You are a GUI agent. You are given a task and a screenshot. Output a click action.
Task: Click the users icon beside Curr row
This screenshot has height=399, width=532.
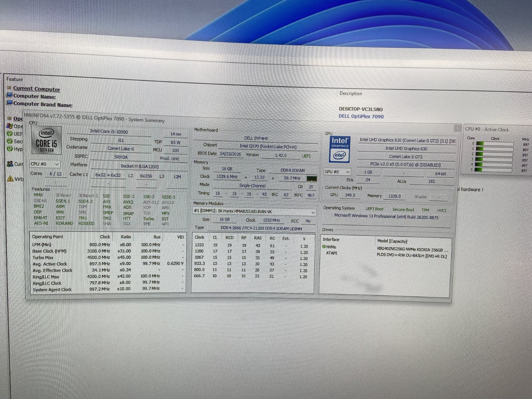point(10,164)
